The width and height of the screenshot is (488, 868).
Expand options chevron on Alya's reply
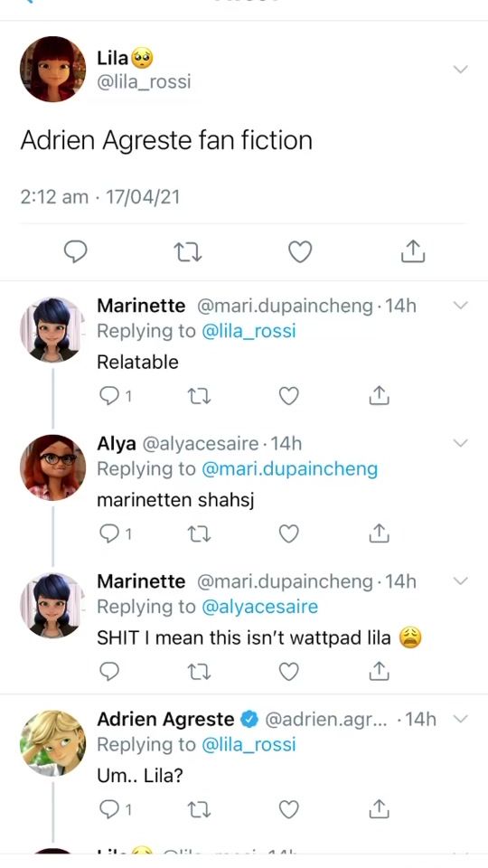460,443
